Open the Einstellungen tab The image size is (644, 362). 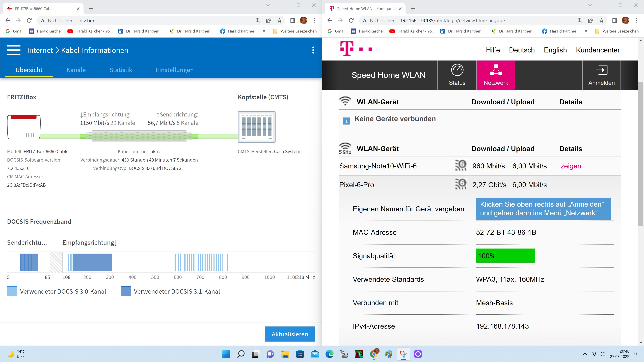[174, 70]
